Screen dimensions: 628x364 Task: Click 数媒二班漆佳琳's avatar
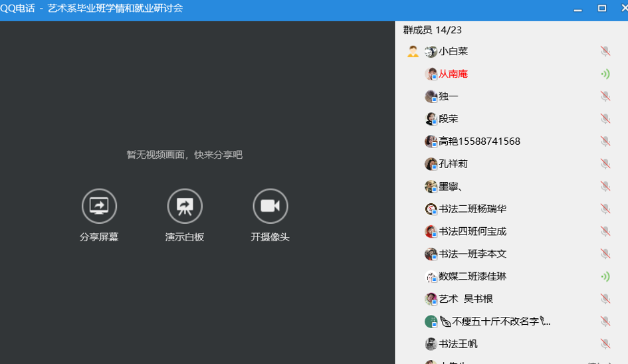431,277
